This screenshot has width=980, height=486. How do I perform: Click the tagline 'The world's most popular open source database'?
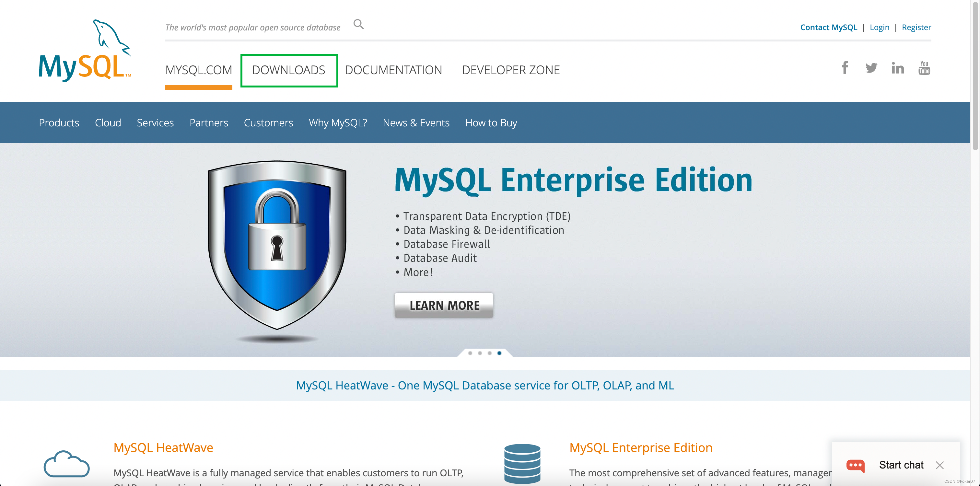point(252,28)
